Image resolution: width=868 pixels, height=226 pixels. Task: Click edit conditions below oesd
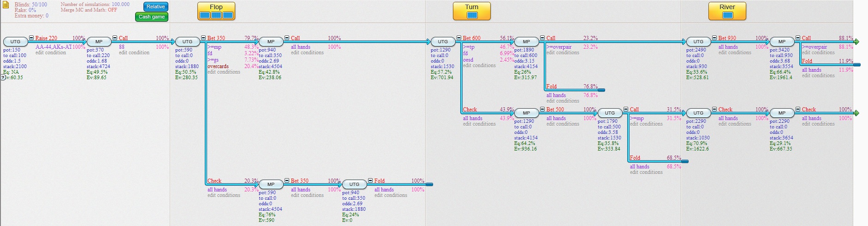point(479,65)
